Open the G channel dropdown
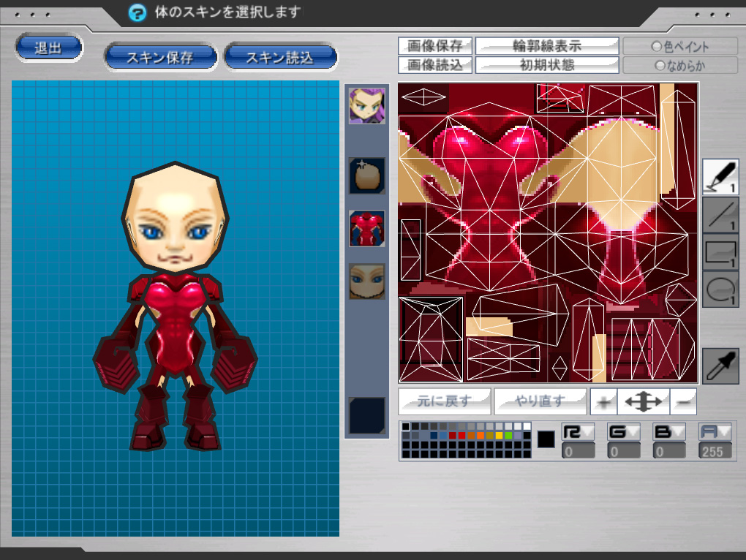The image size is (746, 560). click(x=624, y=431)
